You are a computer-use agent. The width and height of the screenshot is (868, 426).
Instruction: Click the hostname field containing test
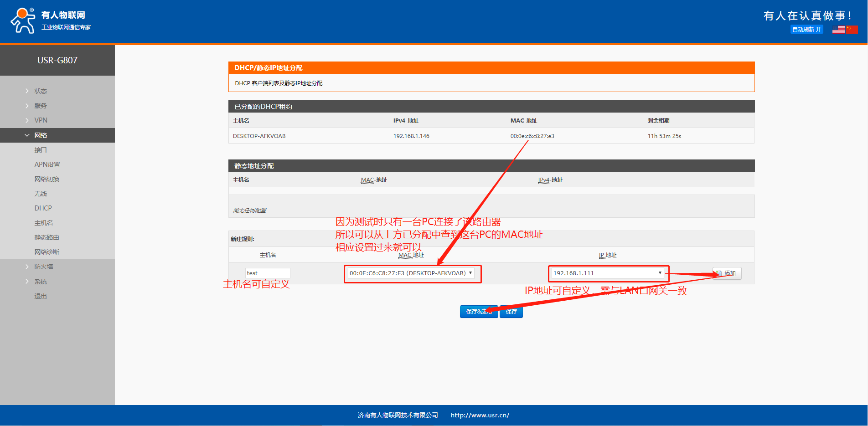click(x=267, y=273)
